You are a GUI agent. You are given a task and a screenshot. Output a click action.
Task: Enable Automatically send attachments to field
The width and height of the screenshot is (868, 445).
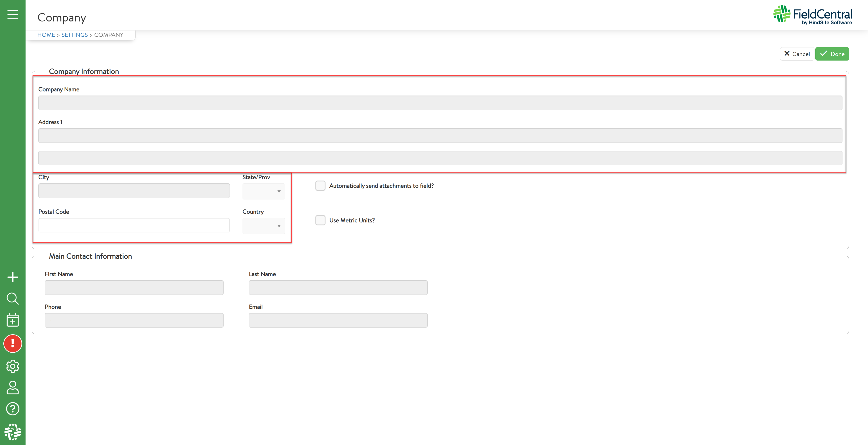[x=321, y=186]
